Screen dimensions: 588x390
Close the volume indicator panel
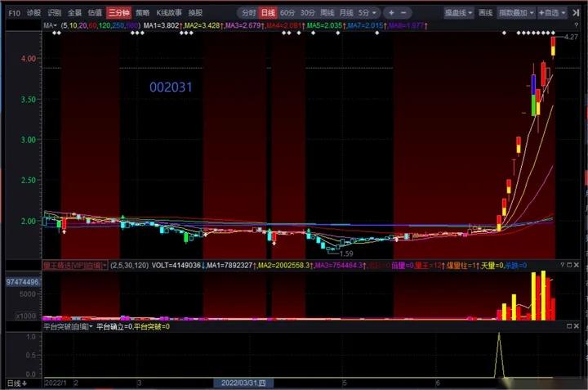577,265
